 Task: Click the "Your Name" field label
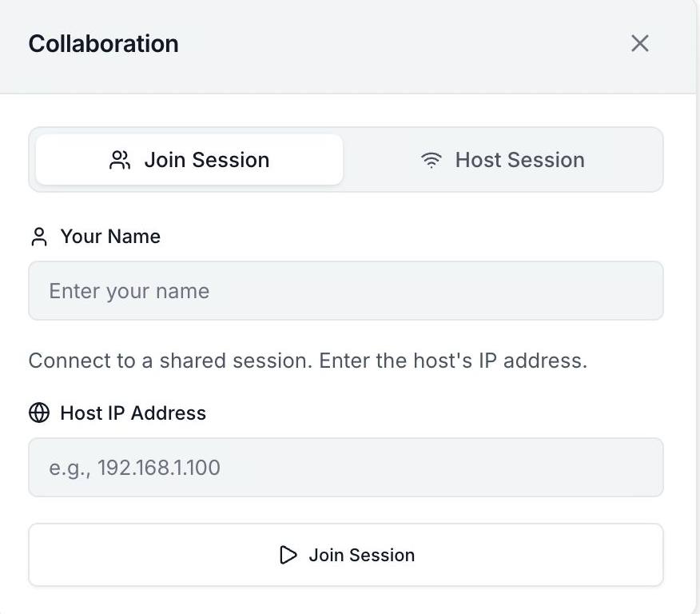coord(110,237)
